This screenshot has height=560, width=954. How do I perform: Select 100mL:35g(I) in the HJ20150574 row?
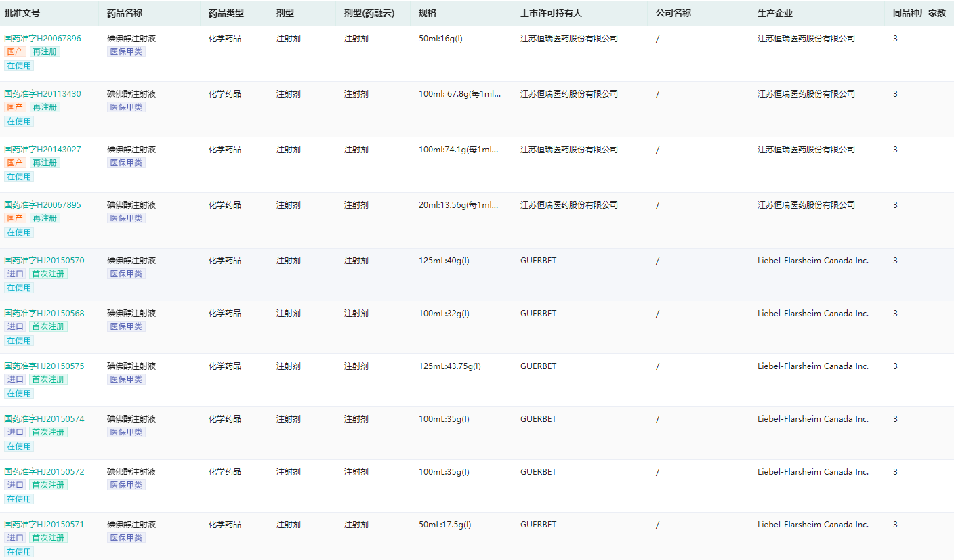pos(444,419)
